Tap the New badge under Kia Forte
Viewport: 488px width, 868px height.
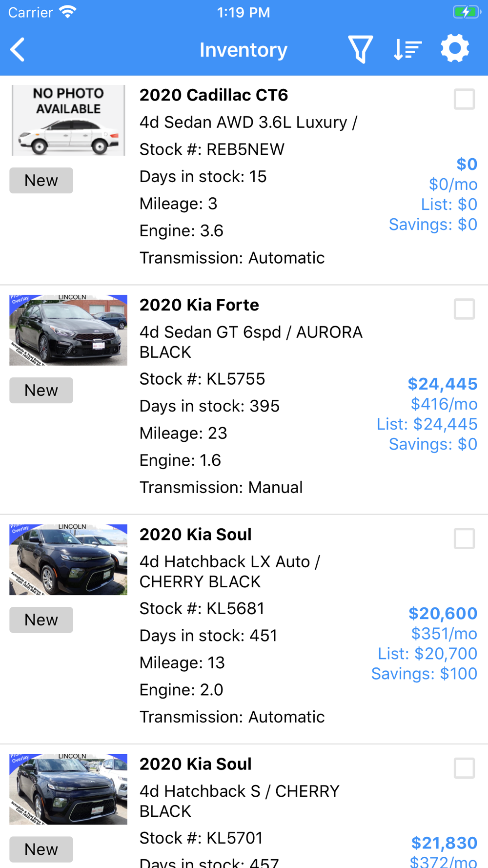click(41, 391)
